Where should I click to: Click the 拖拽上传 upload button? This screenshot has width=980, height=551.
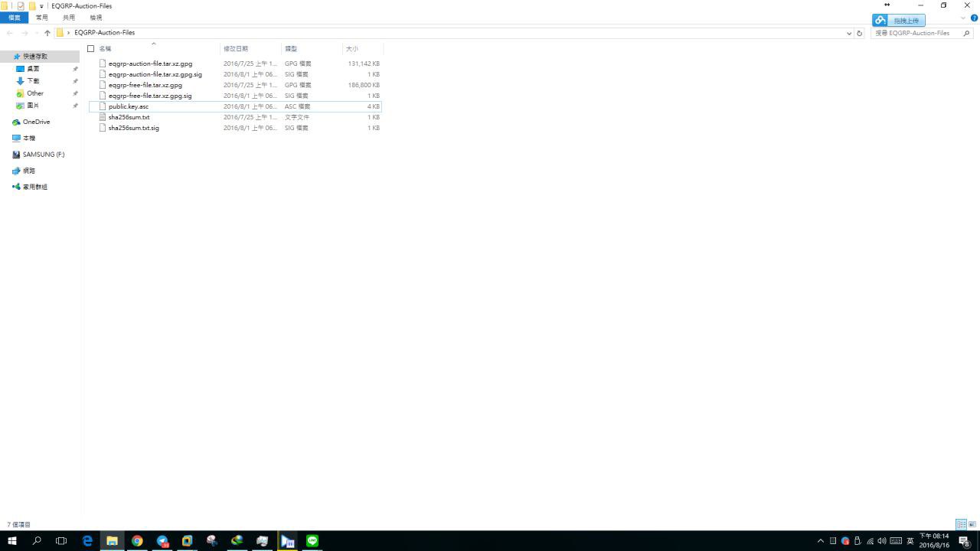tap(899, 21)
